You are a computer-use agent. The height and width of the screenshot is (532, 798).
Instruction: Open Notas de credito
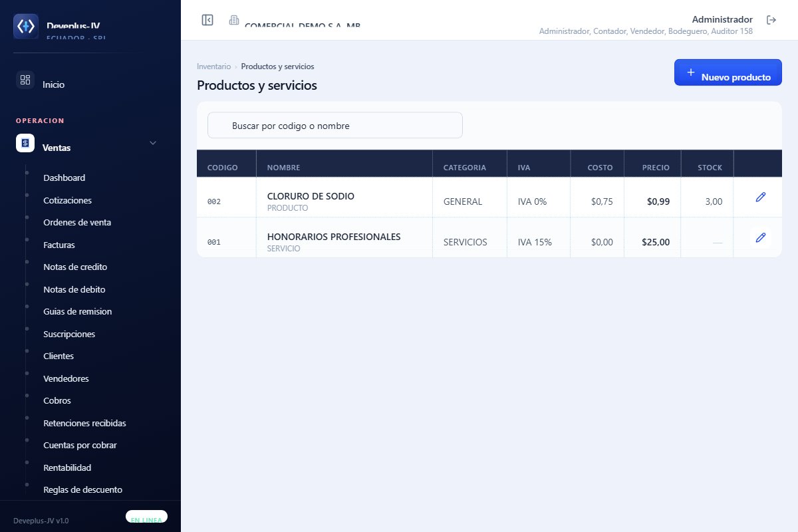point(75,267)
